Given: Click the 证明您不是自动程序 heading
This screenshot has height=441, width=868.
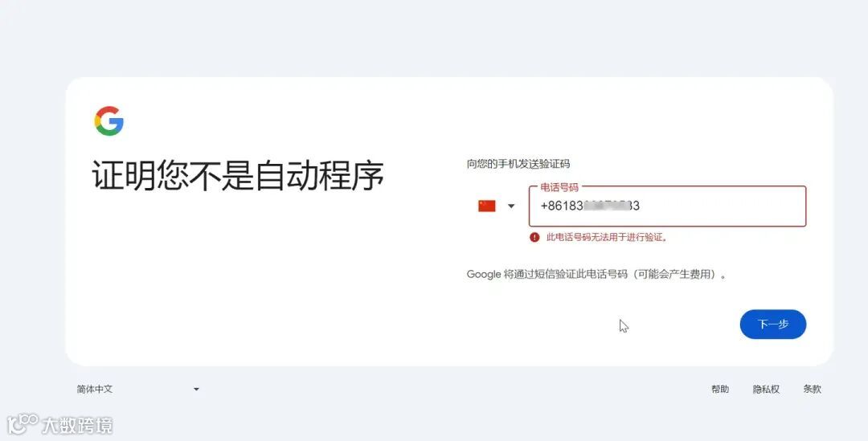Looking at the screenshot, I should coord(237,176).
